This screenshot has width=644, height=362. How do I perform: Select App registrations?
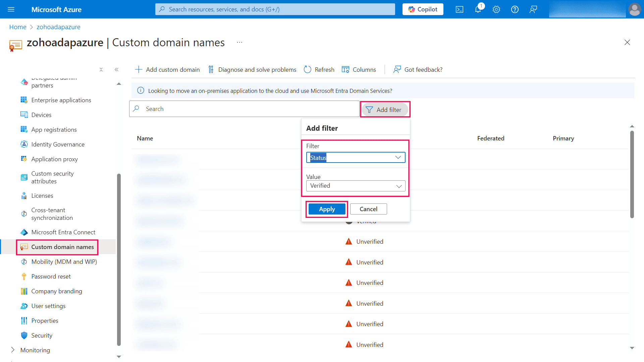pos(53,129)
